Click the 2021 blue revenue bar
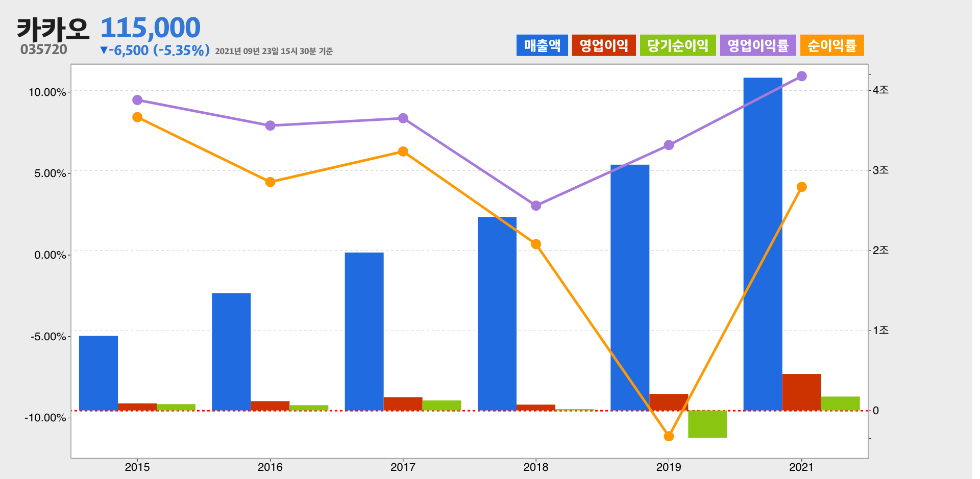The height and width of the screenshot is (479, 980). click(x=763, y=244)
